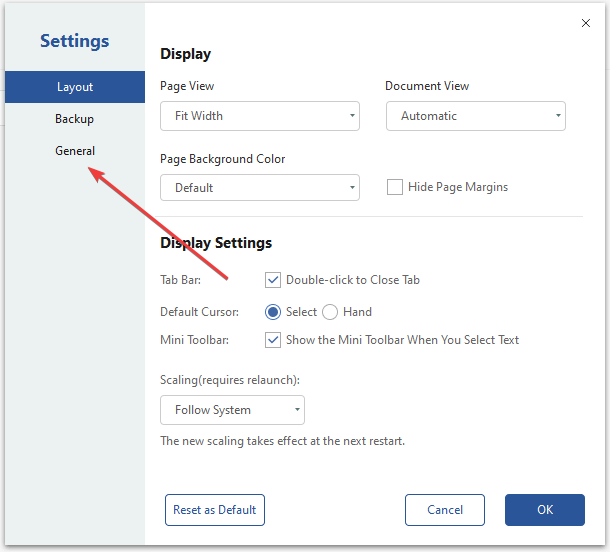This screenshot has height=552, width=610.
Task: Open the Layout settings tab
Action: (75, 87)
